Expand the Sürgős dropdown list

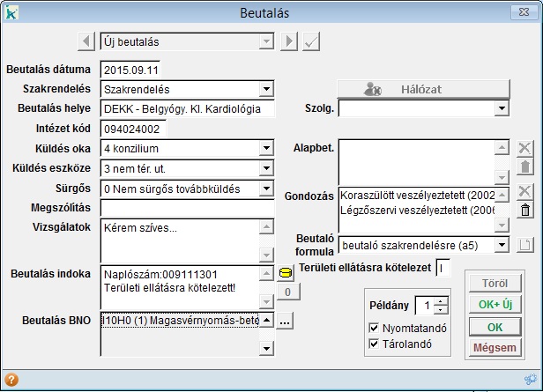[267, 188]
